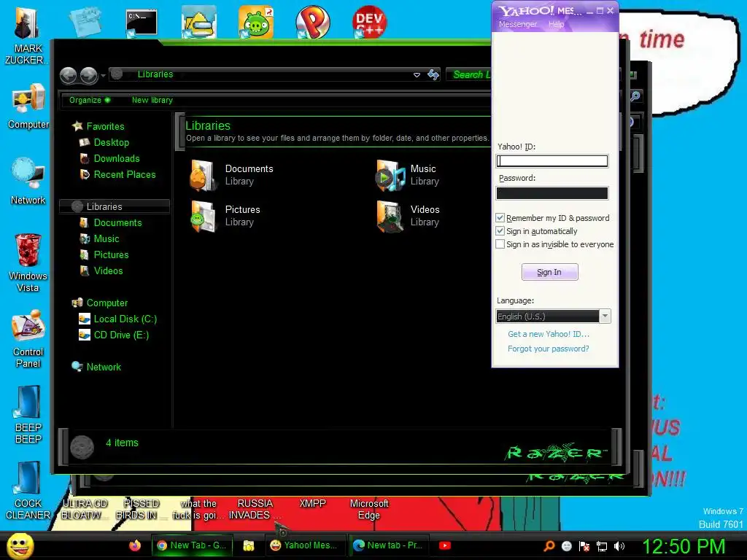Open the BEEP BEEP desktop icon
747x560 pixels.
(x=28, y=414)
